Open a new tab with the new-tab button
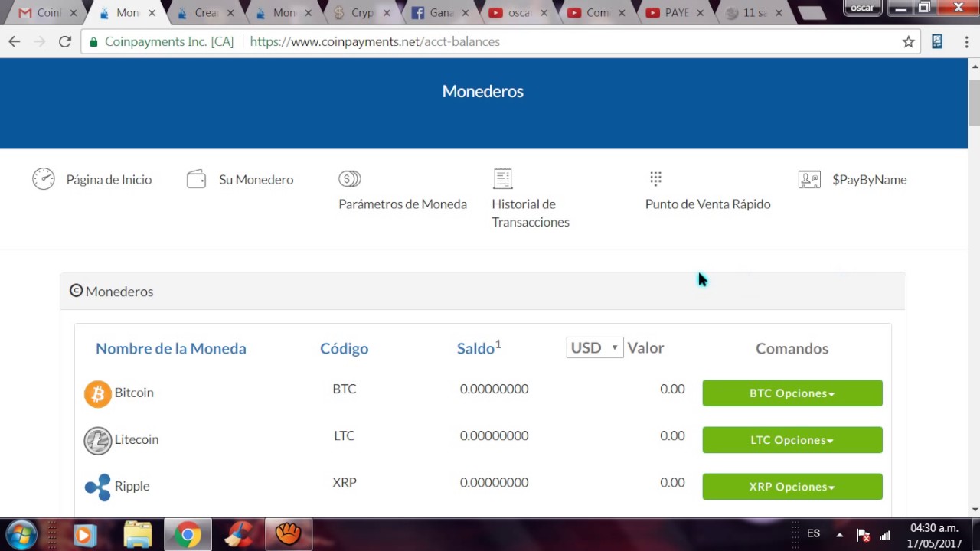980x551 pixels. 812,13
